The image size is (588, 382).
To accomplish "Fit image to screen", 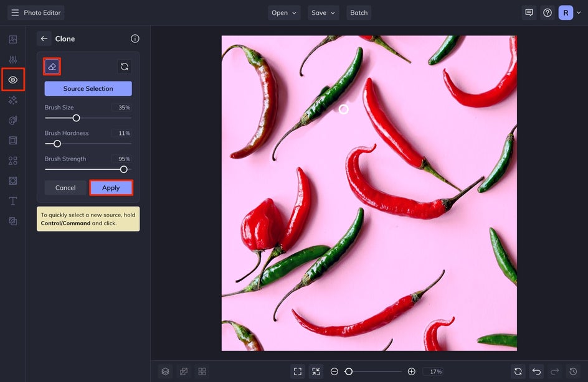I will (x=298, y=371).
